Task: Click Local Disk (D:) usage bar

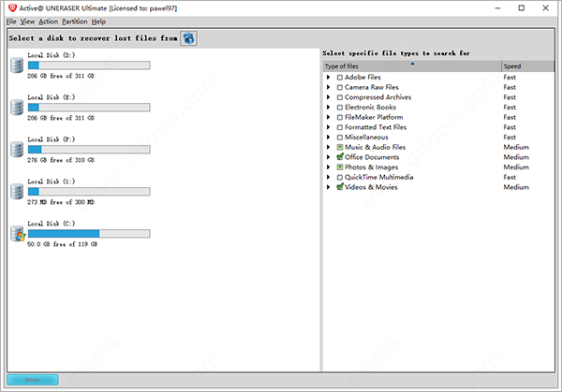Action: coord(89,65)
